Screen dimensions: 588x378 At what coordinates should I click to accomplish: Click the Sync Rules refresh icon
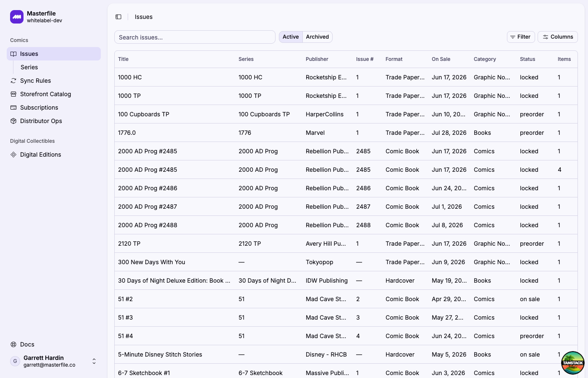(13, 81)
